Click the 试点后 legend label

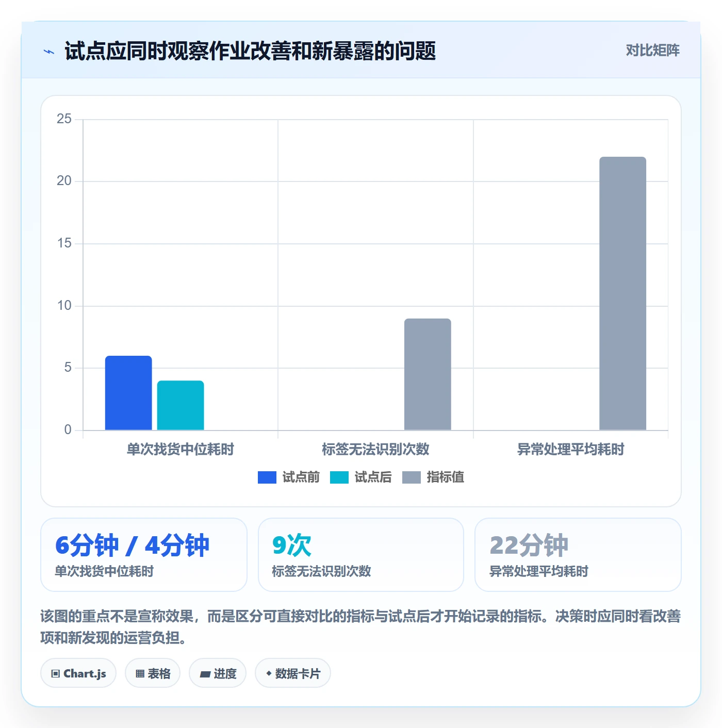[373, 477]
